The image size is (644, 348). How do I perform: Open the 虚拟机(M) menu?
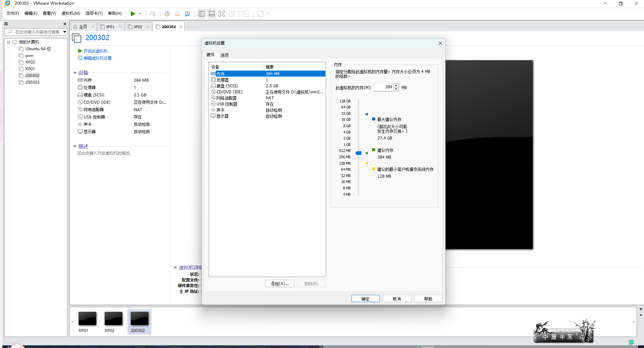click(x=71, y=13)
